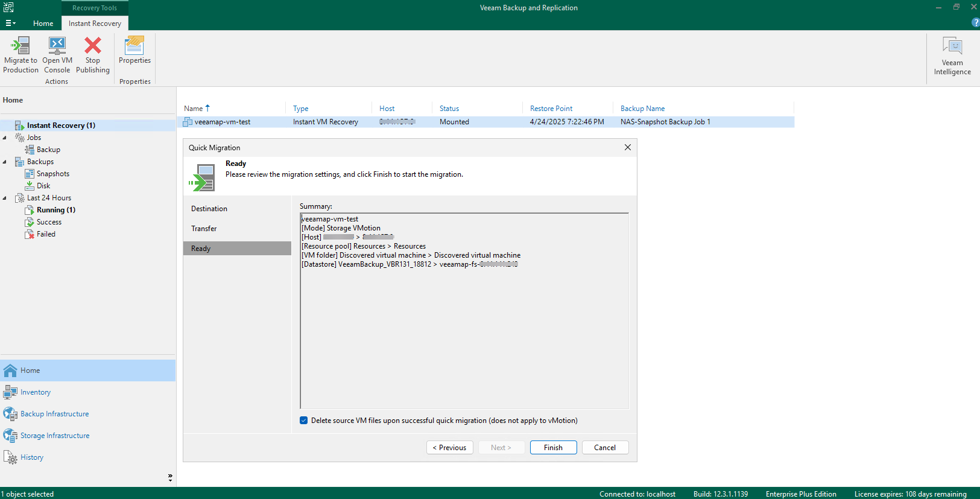Click the help question mark icon
This screenshot has height=499, width=980.
pos(975,22)
